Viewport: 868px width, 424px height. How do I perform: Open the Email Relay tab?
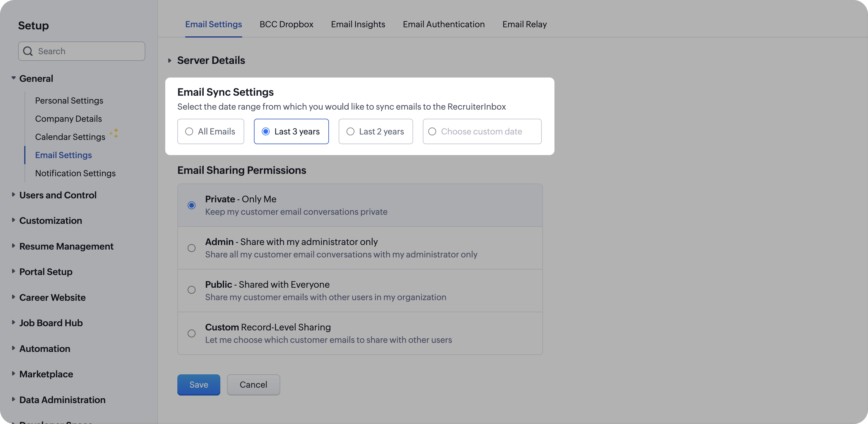click(x=524, y=24)
